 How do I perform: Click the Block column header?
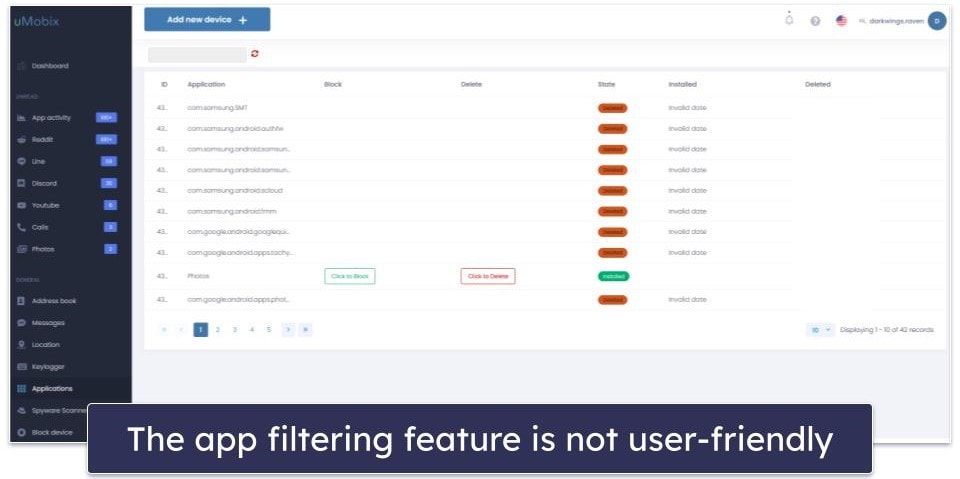coord(332,85)
